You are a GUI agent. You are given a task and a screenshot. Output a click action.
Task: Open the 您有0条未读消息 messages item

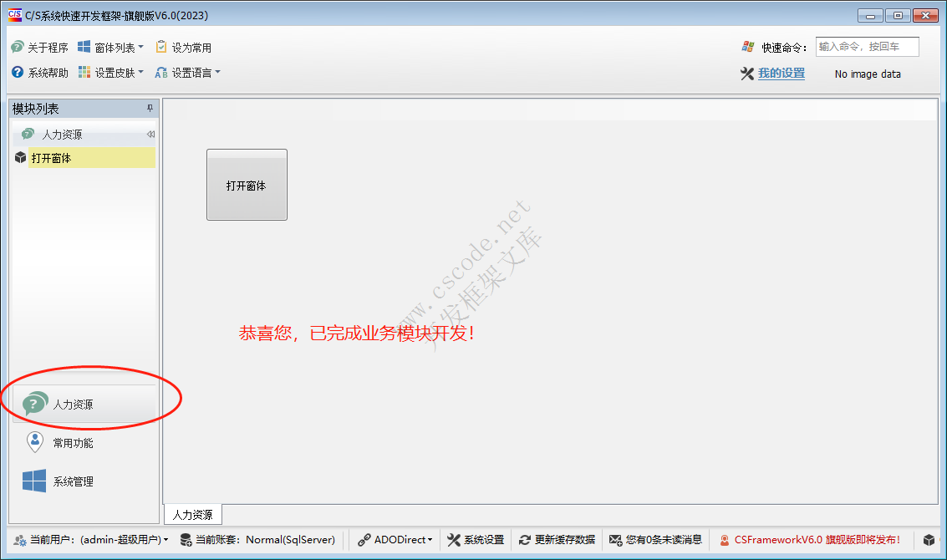[x=656, y=539]
